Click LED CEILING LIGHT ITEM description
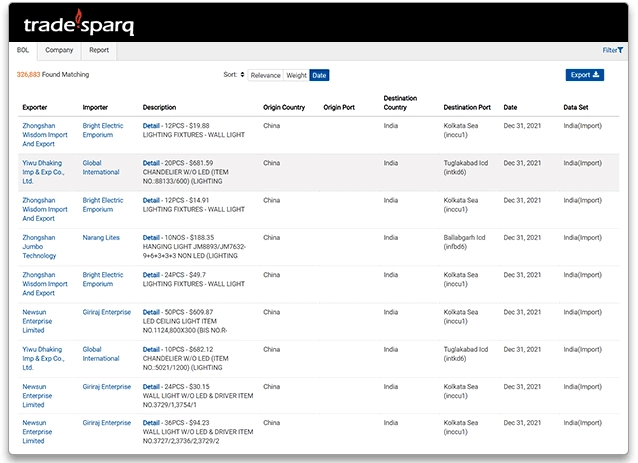This screenshot has width=638, height=463. (185, 326)
